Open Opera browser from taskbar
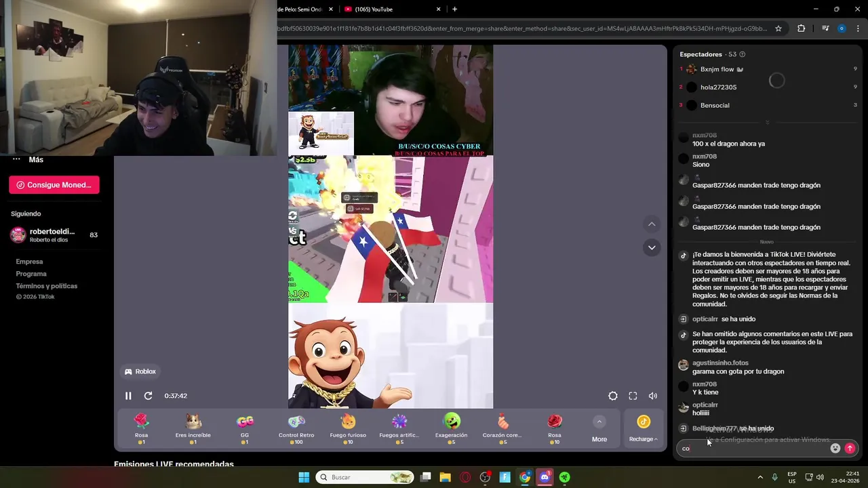This screenshot has height=488, width=868. point(465,477)
